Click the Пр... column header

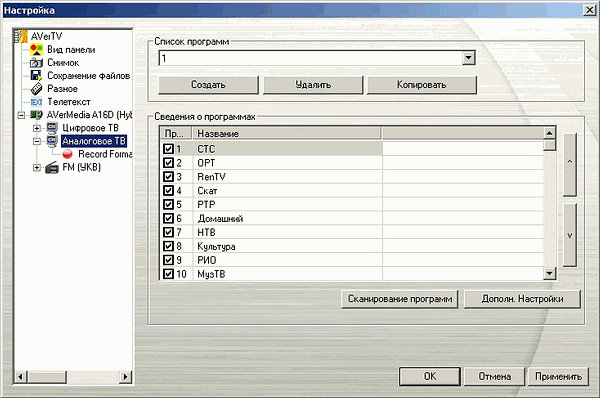point(176,133)
